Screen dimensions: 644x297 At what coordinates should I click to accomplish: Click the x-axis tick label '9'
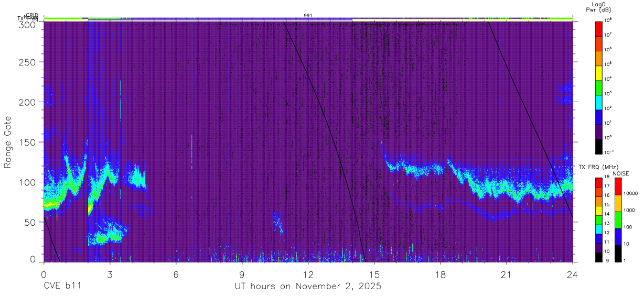(242, 274)
